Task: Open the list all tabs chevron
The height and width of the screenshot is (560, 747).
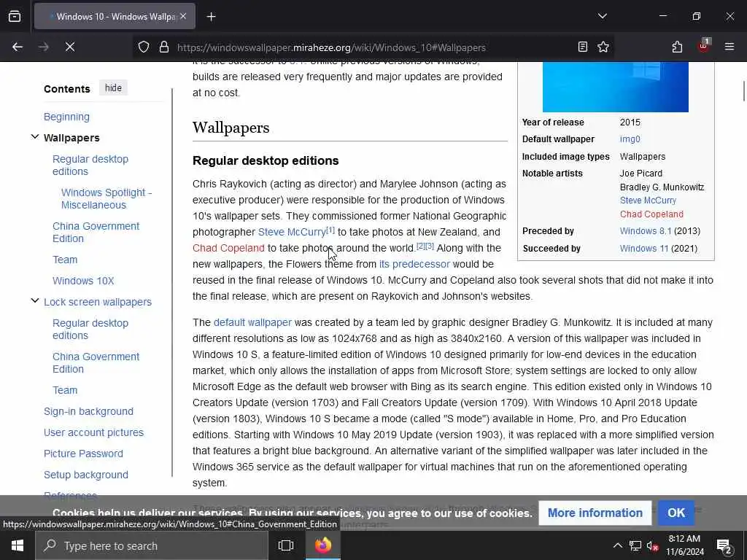Action: (x=602, y=16)
